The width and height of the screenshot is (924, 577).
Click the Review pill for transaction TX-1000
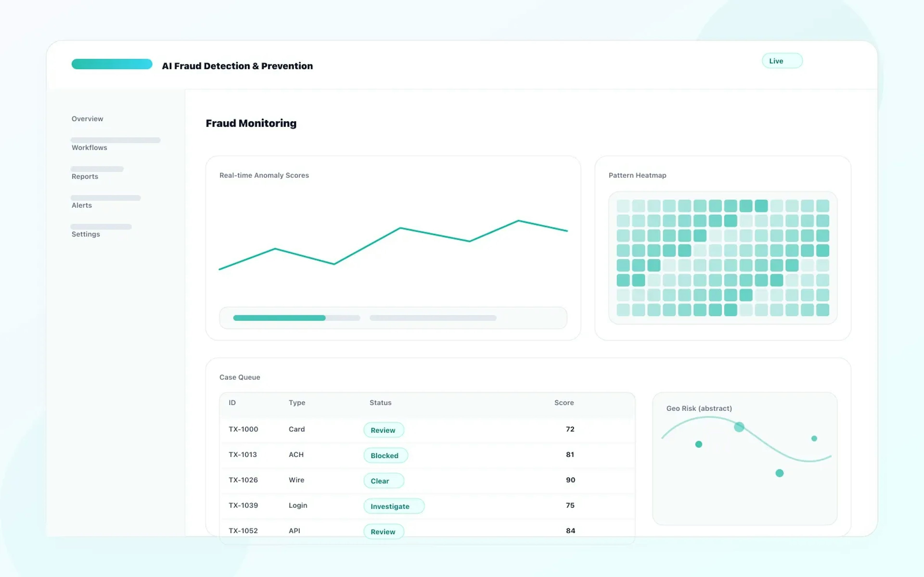pos(383,430)
